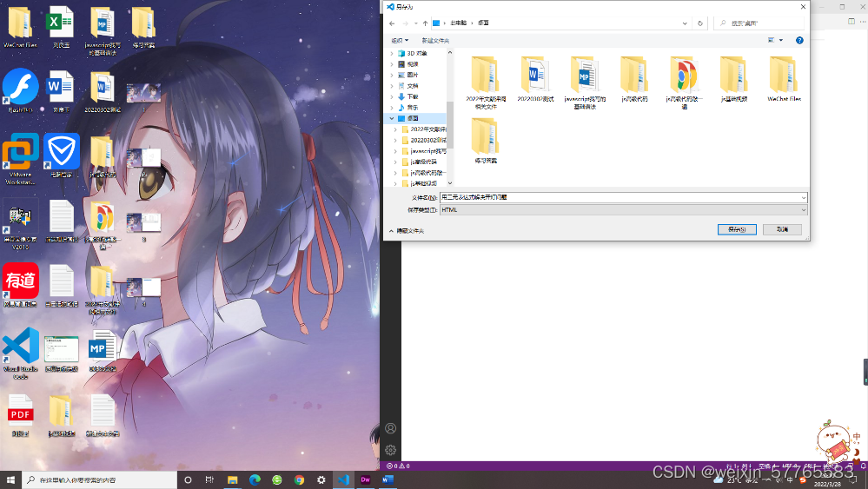Click the back arrow in Save As dialog
This screenshot has width=868, height=489.
pyautogui.click(x=392, y=23)
